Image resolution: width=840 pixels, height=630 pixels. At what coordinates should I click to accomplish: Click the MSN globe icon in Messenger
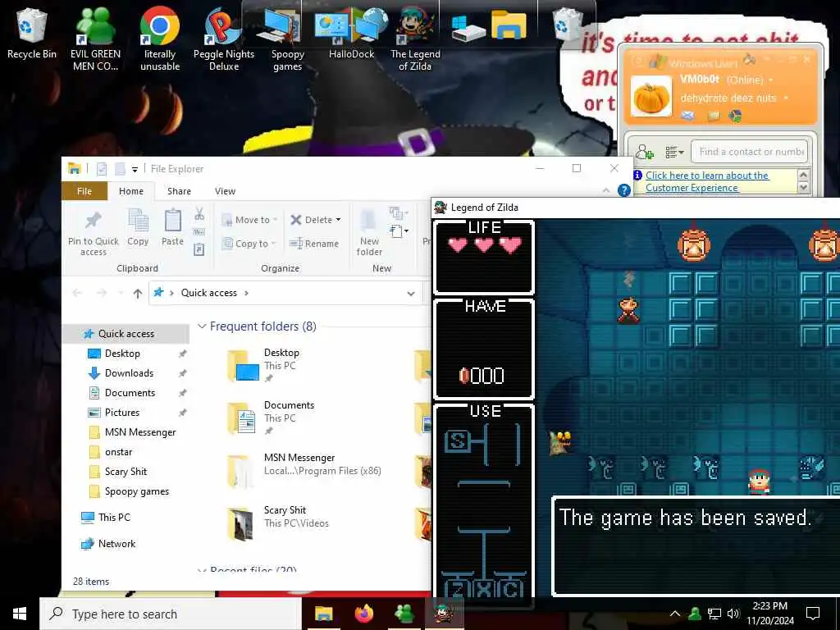point(736,116)
